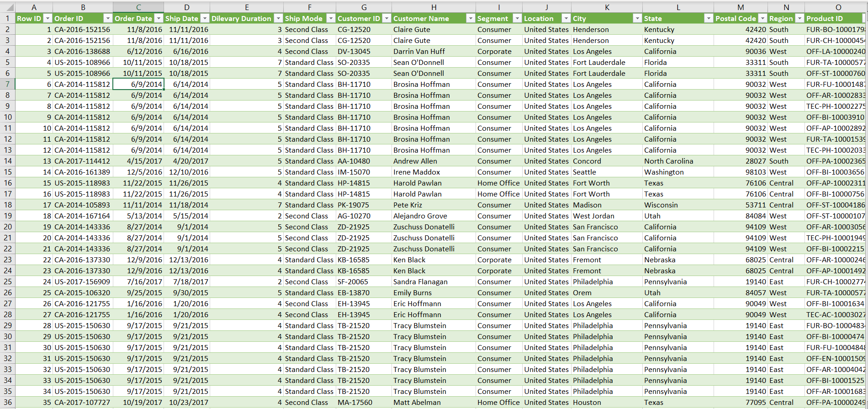Open the Region filter dropdown

click(x=799, y=18)
